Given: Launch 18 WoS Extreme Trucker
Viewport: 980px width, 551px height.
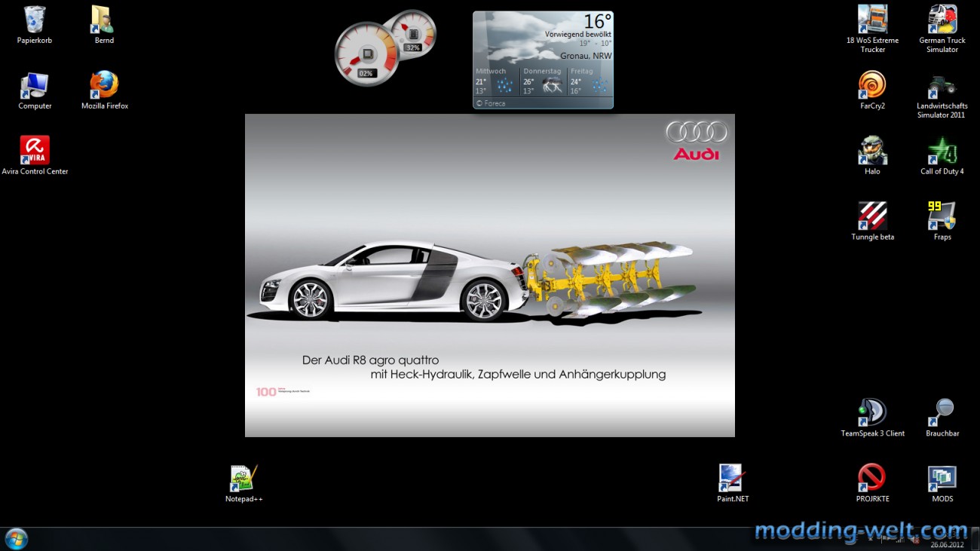Looking at the screenshot, I should click(872, 29).
